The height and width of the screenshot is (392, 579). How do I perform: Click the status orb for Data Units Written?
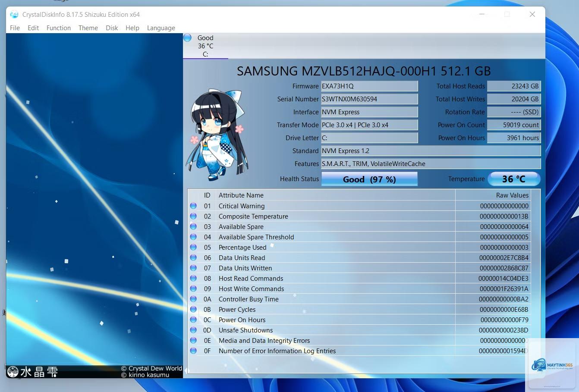[193, 268]
